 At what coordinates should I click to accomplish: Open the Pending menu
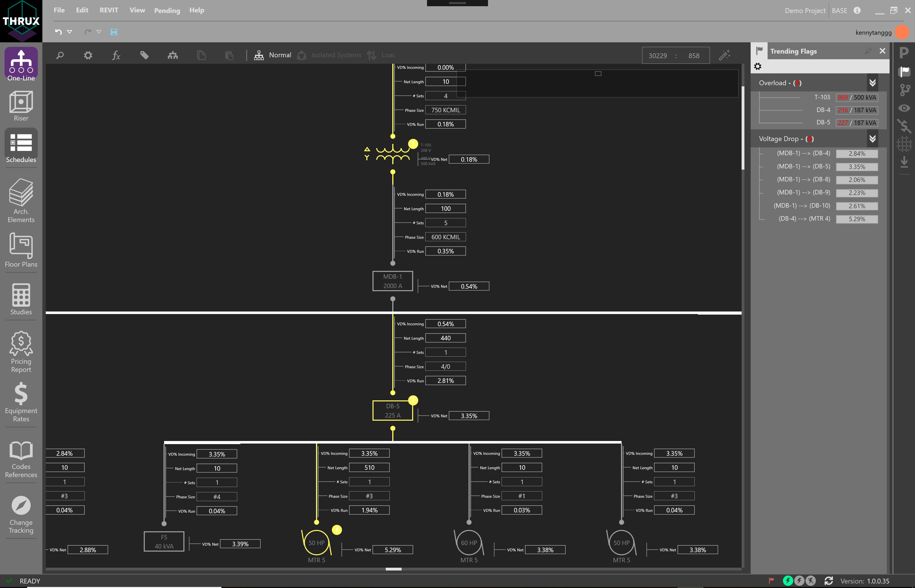167,11
